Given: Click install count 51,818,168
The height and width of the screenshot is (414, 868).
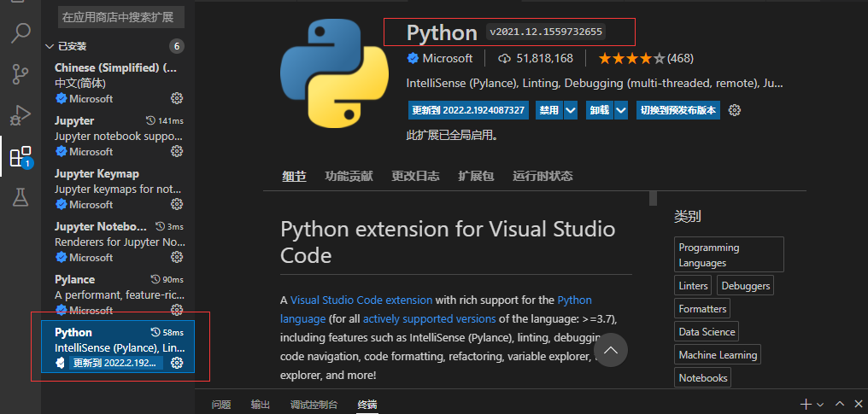Looking at the screenshot, I should click(536, 58).
